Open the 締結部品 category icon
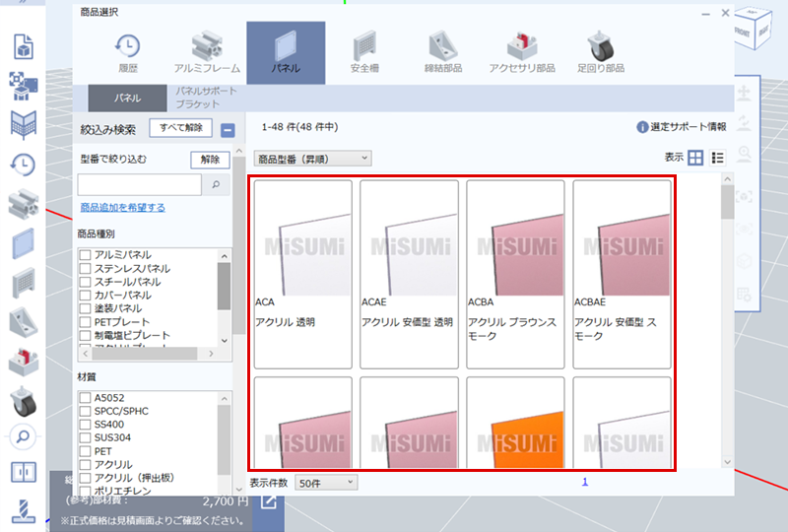The height and width of the screenshot is (532, 788). [x=442, y=51]
